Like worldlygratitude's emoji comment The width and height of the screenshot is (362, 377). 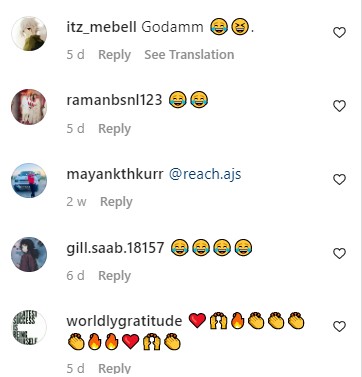coord(339,326)
